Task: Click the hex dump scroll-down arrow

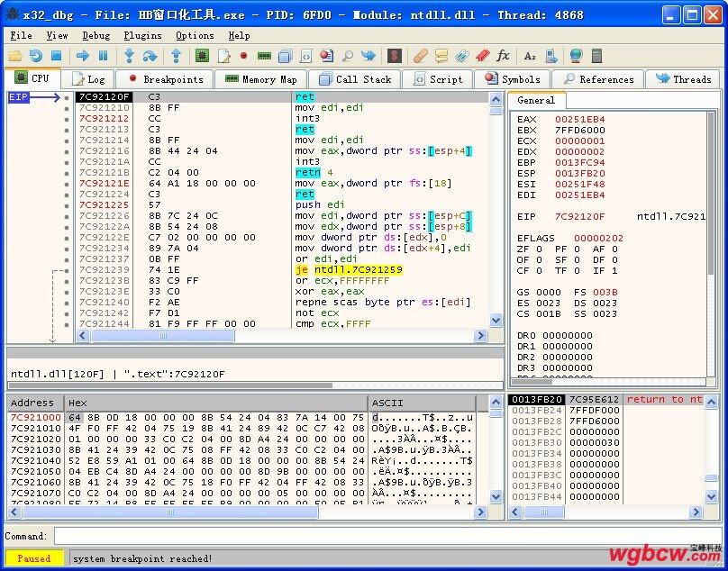Action: click(496, 497)
